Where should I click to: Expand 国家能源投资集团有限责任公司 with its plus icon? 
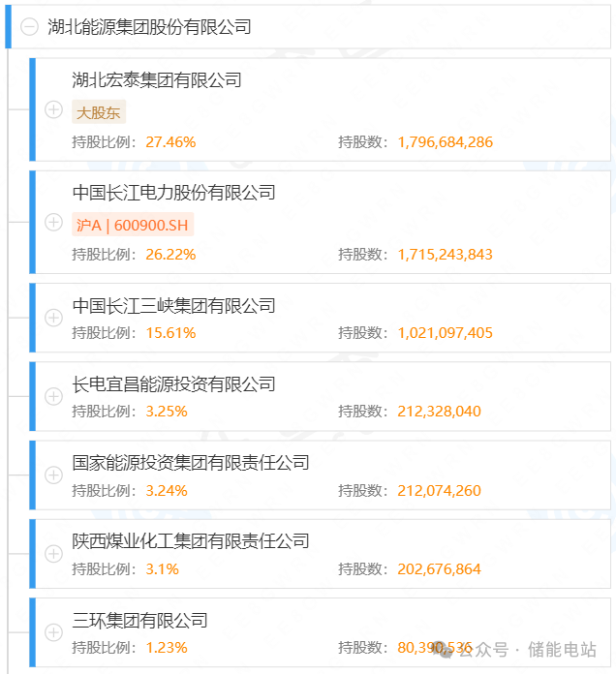54,475
